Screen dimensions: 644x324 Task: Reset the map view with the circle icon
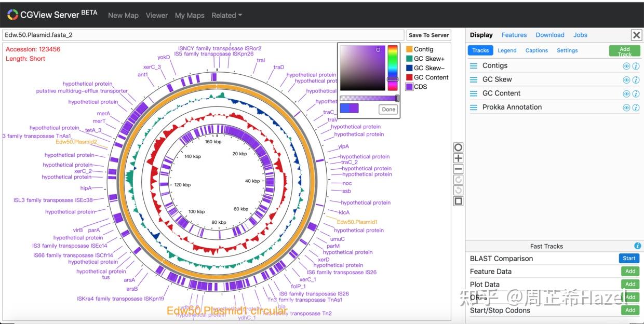pyautogui.click(x=458, y=147)
